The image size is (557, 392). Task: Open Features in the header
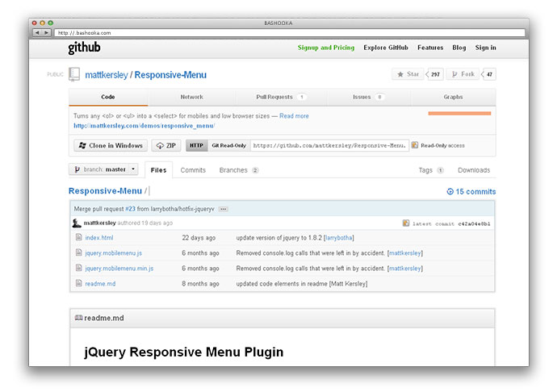[x=430, y=48]
